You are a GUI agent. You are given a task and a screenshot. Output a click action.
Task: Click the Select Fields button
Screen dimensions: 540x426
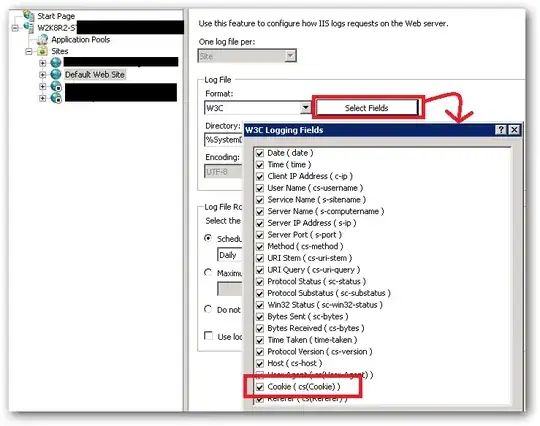click(366, 108)
